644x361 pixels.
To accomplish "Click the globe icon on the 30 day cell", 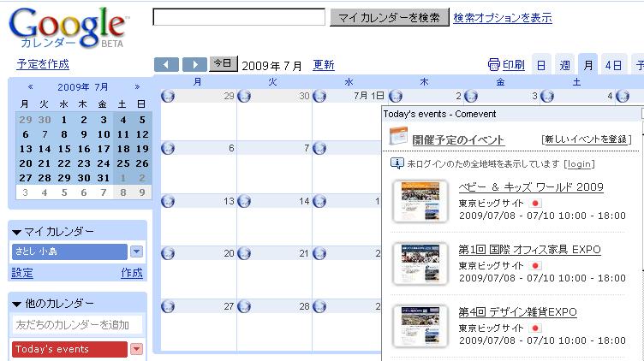I will coord(243,96).
